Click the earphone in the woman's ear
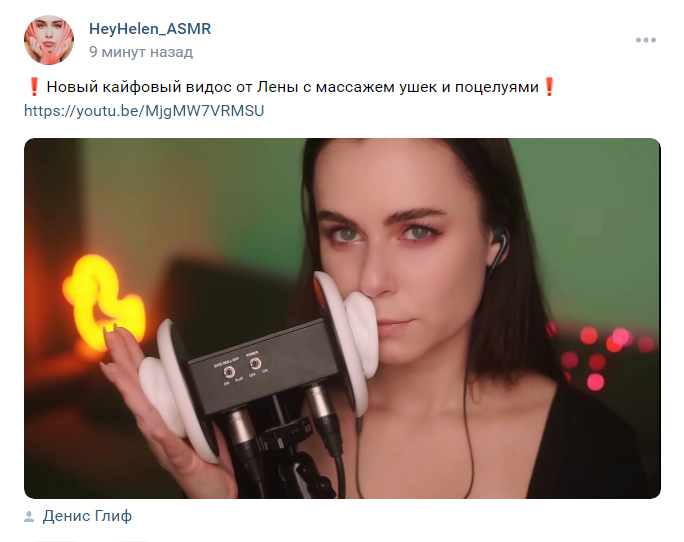684x542 pixels. (498, 246)
